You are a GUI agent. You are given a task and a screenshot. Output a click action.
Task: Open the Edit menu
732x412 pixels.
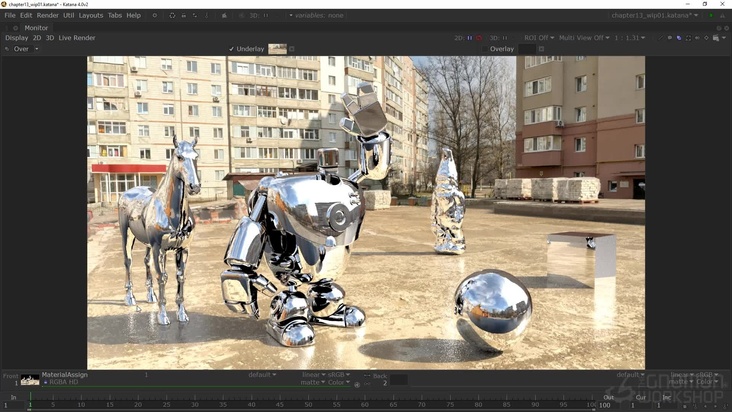click(x=26, y=15)
